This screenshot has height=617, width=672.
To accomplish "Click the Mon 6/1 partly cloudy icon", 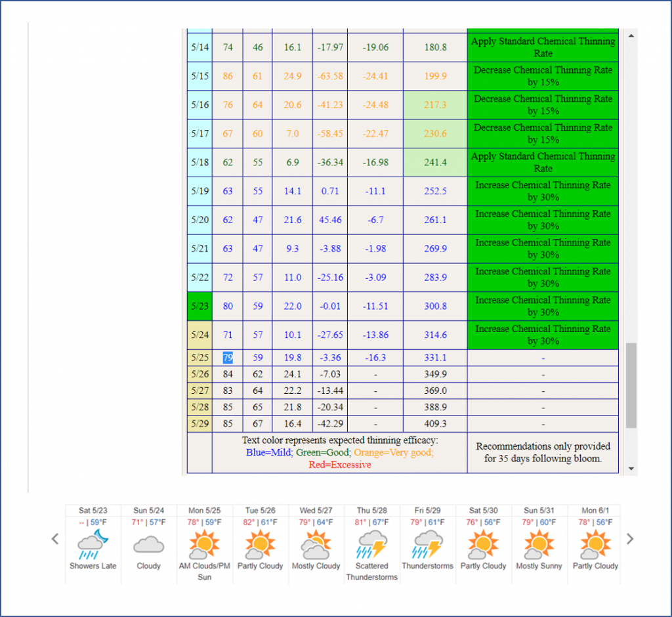I will (x=595, y=544).
